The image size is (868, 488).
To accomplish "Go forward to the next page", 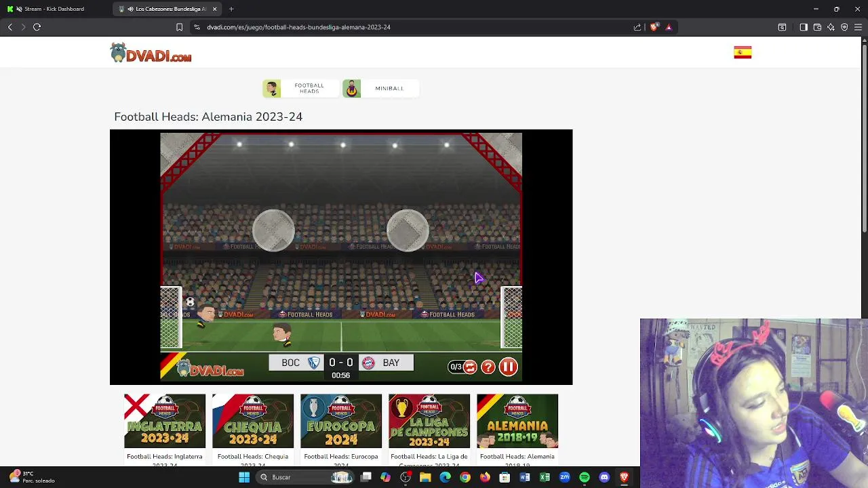I will [x=23, y=27].
